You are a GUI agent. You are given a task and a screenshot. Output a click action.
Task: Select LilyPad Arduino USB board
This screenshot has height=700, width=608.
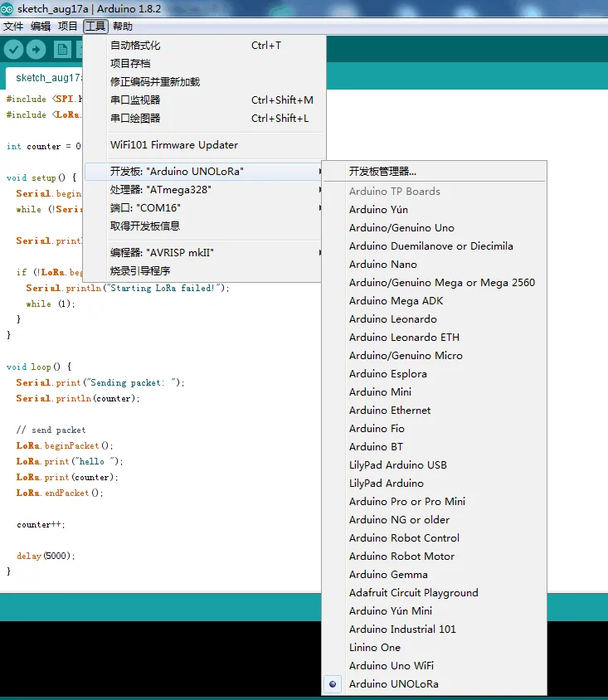click(x=434, y=465)
